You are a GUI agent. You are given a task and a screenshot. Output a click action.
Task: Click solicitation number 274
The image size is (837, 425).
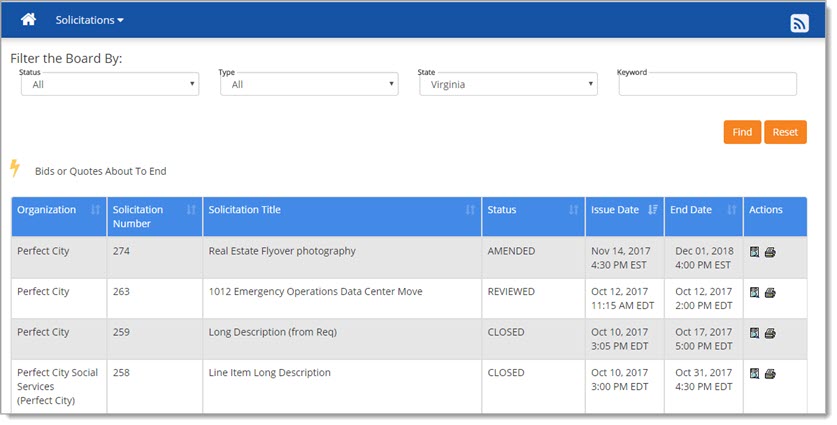tap(121, 251)
